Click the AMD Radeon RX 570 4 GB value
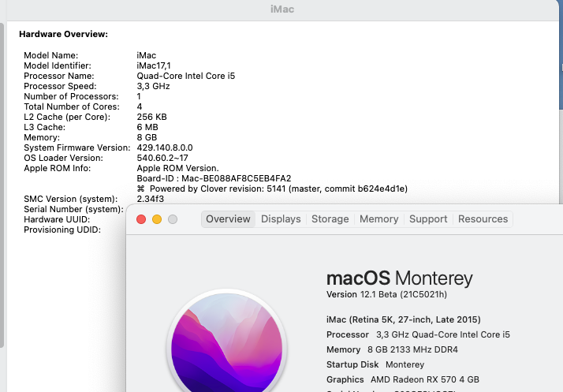Screen dimensions: 563x392 click(x=425, y=380)
